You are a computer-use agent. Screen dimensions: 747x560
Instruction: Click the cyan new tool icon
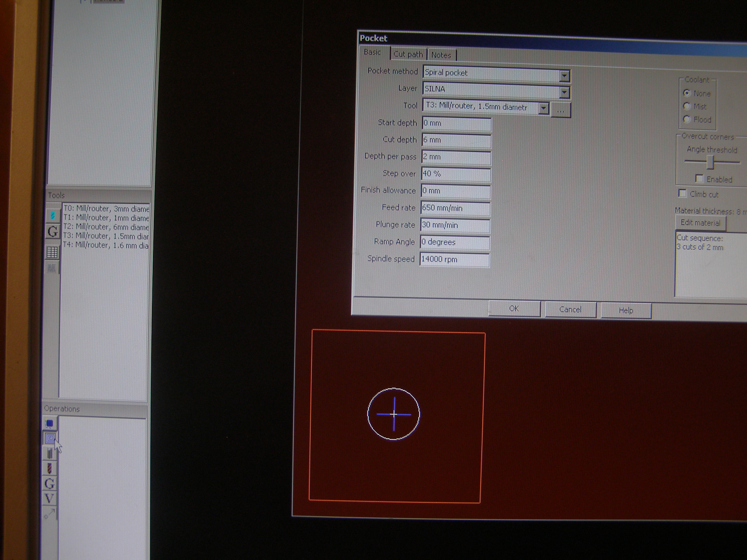point(52,215)
